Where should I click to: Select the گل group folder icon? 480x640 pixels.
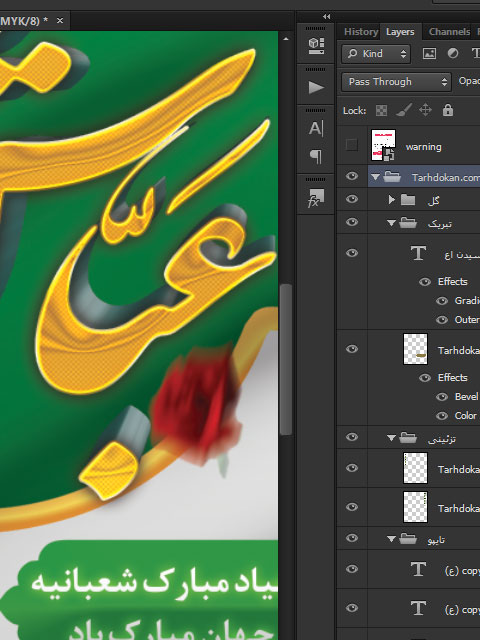[408, 200]
